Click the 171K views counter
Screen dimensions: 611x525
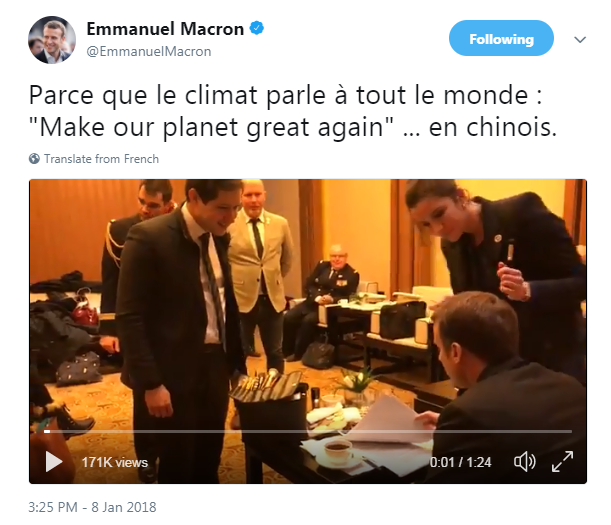[115, 462]
